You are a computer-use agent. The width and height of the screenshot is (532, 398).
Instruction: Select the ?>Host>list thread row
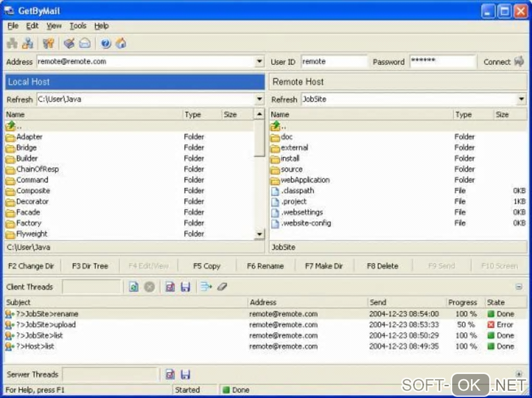tap(266, 346)
